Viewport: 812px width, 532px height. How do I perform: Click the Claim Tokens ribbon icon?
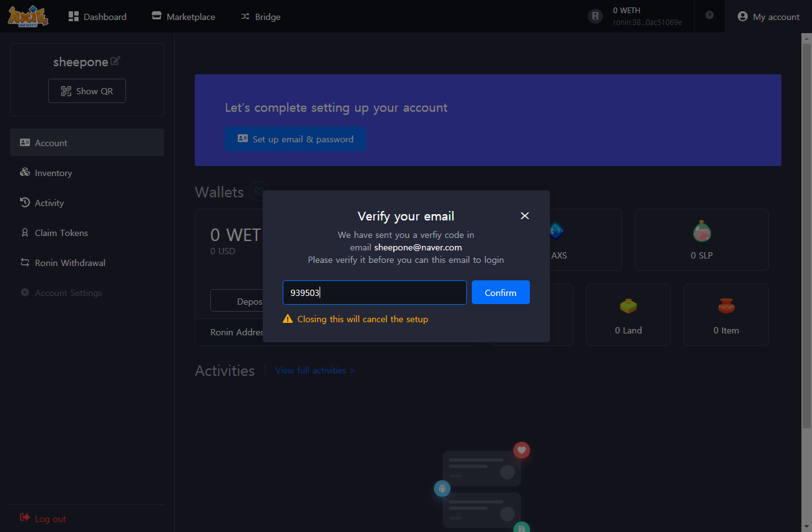(x=25, y=232)
